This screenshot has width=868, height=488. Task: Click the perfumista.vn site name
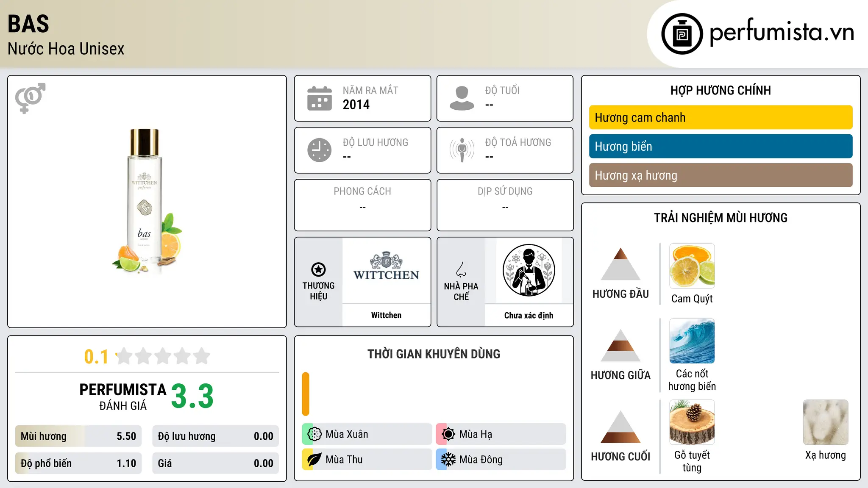(782, 32)
